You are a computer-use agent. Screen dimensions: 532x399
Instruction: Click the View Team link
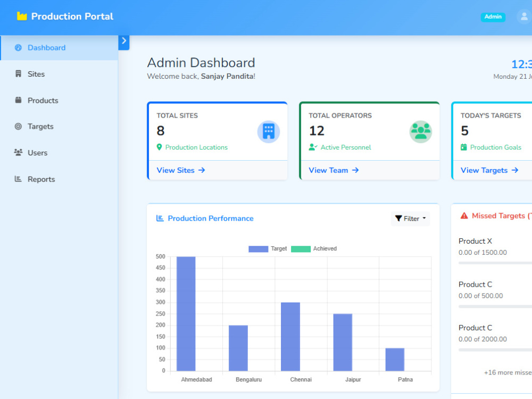pyautogui.click(x=334, y=170)
